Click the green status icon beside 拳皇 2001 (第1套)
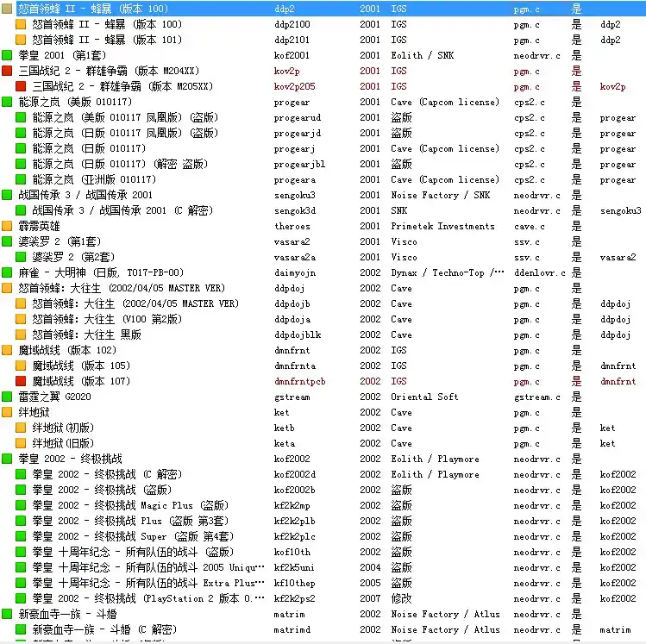 pos(7,55)
